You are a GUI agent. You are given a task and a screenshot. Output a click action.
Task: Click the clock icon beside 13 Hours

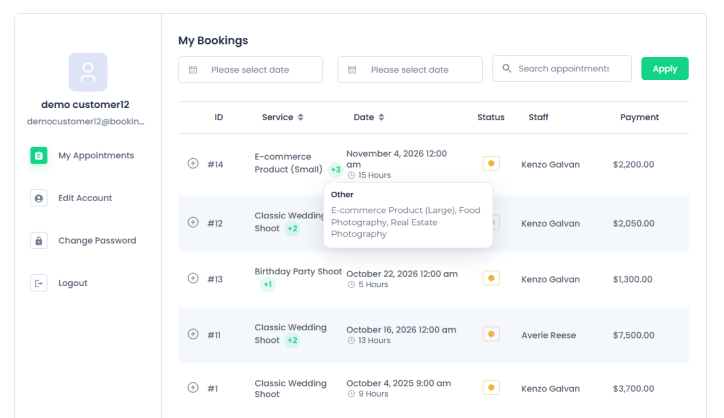click(351, 341)
